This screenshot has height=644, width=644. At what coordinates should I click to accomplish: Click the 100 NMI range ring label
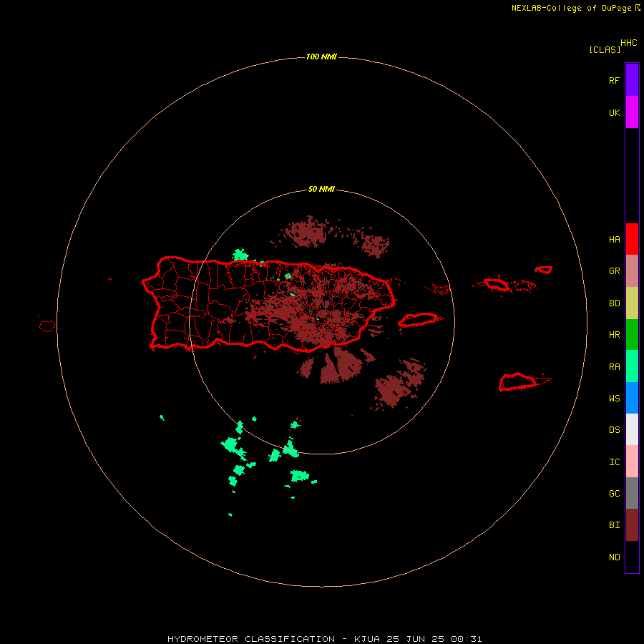click(321, 57)
